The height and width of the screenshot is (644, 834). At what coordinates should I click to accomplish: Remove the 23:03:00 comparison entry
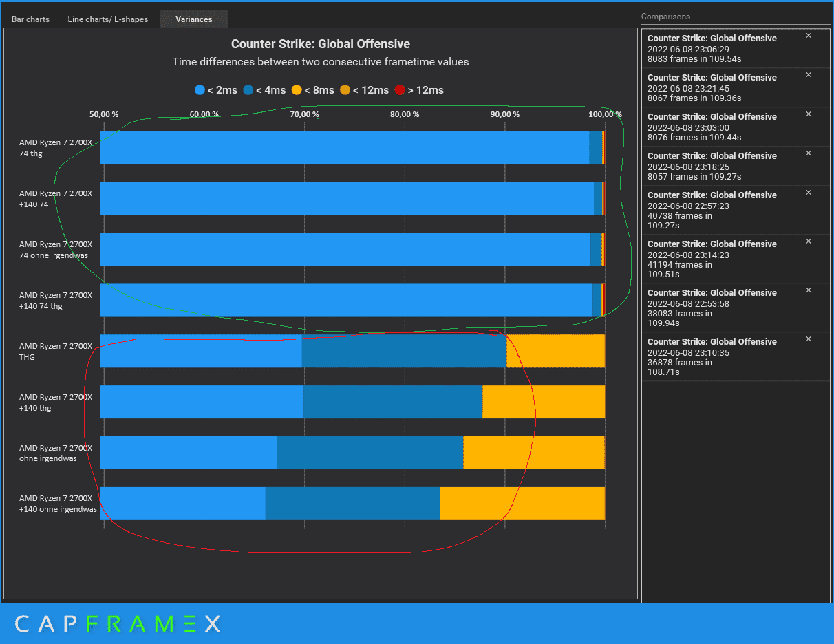click(809, 114)
